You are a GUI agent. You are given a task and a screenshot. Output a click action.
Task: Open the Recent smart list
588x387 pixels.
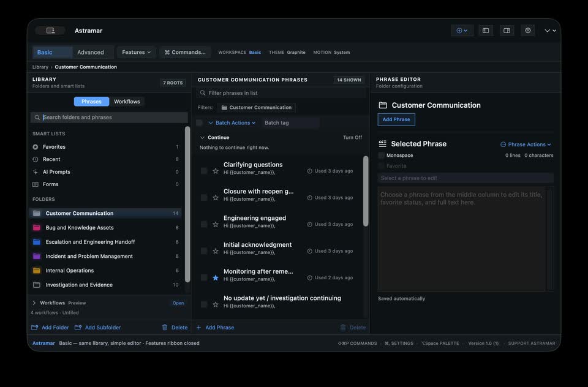click(106, 159)
